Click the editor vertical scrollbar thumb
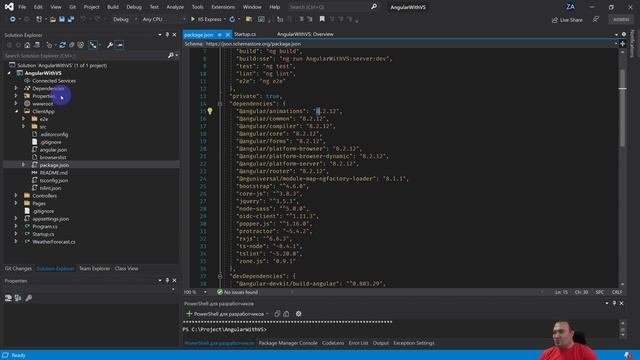The image size is (640, 360). point(622,108)
